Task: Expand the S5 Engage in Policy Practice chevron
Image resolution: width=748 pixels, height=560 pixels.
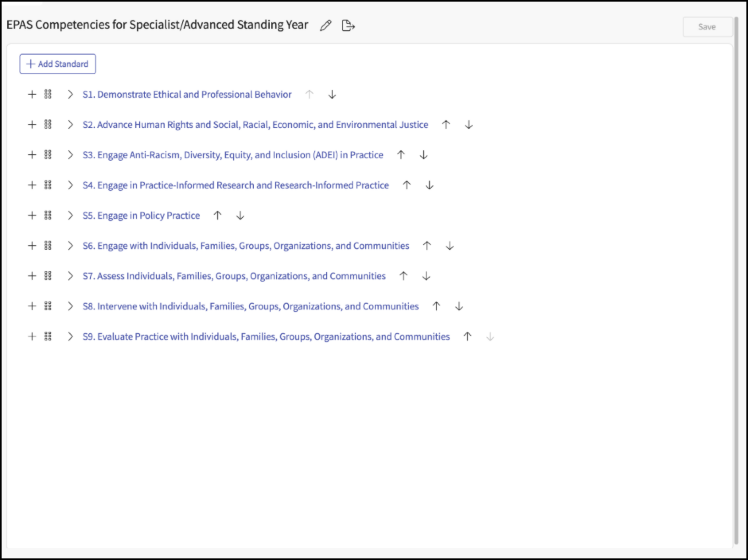Action: pos(70,215)
